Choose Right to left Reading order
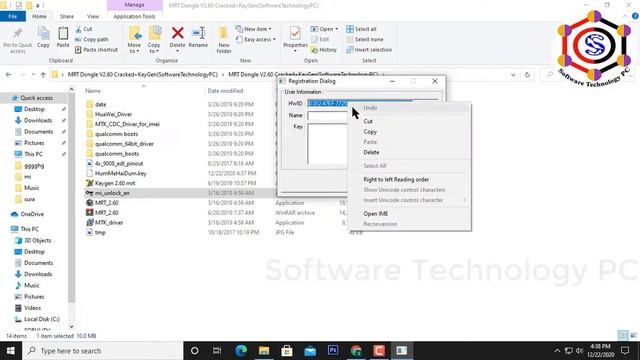 [x=409, y=180]
